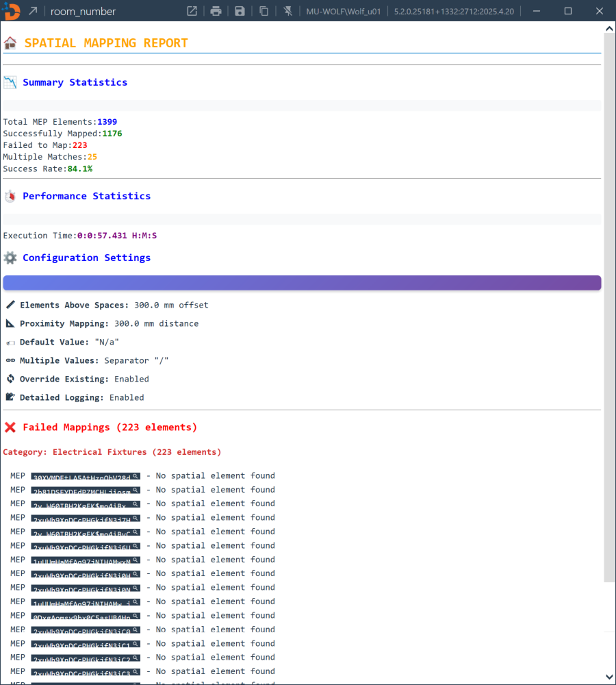Select element link 1uUUmHaMfAg97iNTHAMwxM

point(81,560)
